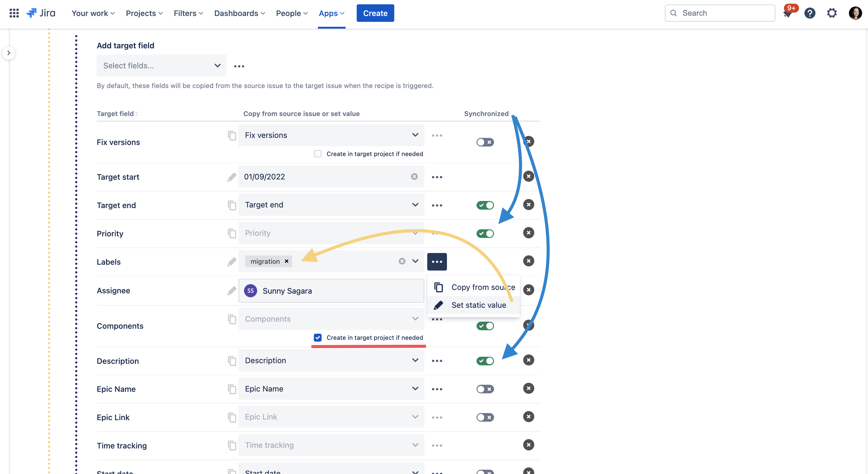The width and height of the screenshot is (868, 474).
Task: Open more options next to Select fields
Action: pos(239,66)
